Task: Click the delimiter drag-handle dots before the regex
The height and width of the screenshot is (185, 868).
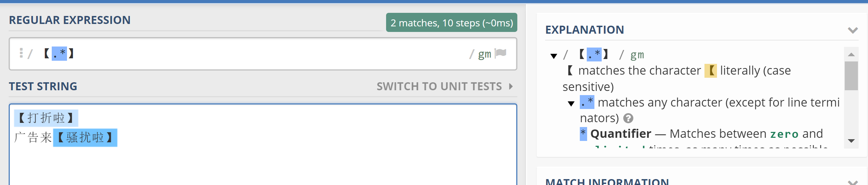Action: (x=21, y=53)
